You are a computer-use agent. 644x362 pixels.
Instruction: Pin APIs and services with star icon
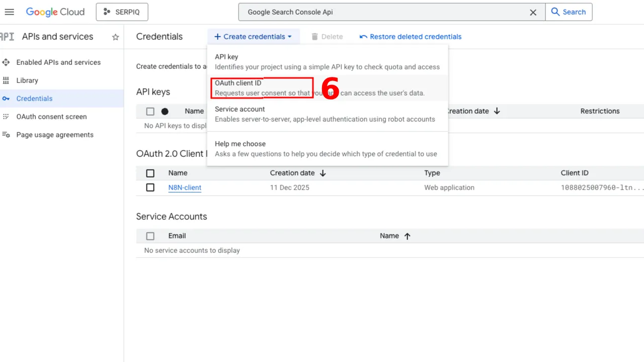[x=115, y=37]
